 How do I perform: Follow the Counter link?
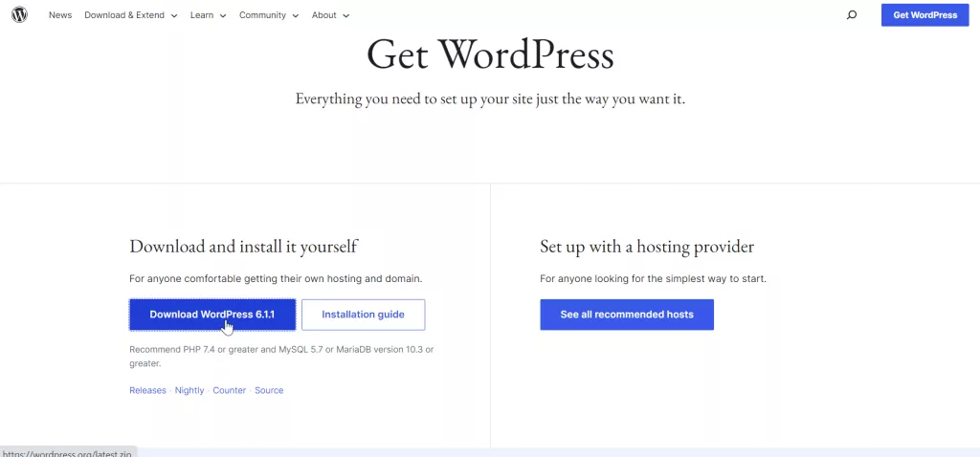(230, 390)
